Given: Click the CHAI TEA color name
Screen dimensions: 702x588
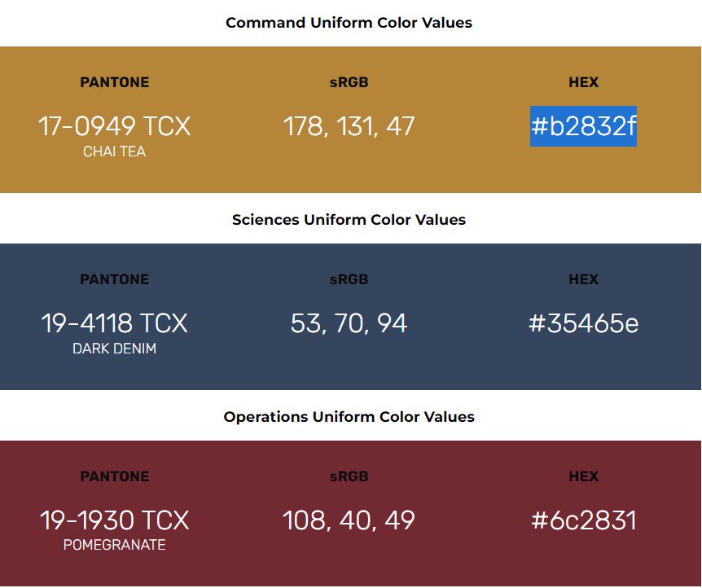Looking at the screenshot, I should 115,151.
